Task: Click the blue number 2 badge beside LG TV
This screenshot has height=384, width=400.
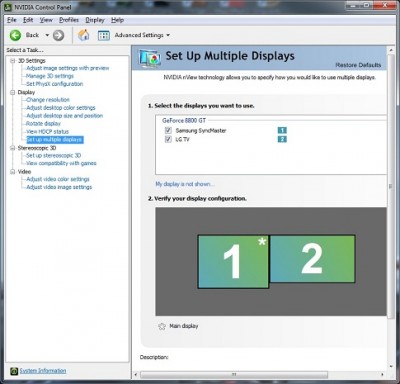Action: tap(282, 139)
